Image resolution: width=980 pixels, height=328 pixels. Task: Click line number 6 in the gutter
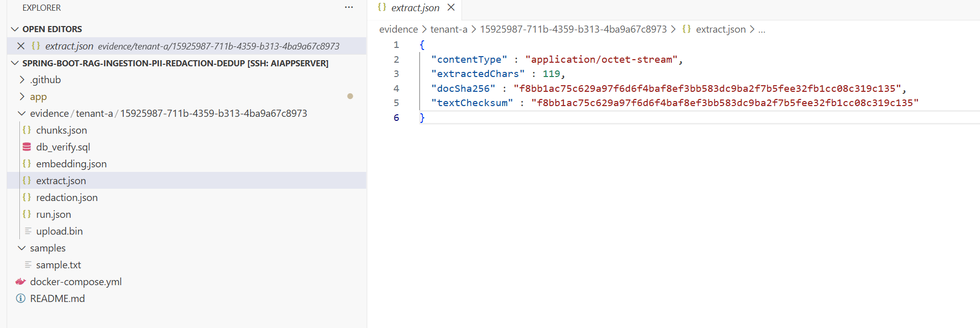pyautogui.click(x=396, y=117)
